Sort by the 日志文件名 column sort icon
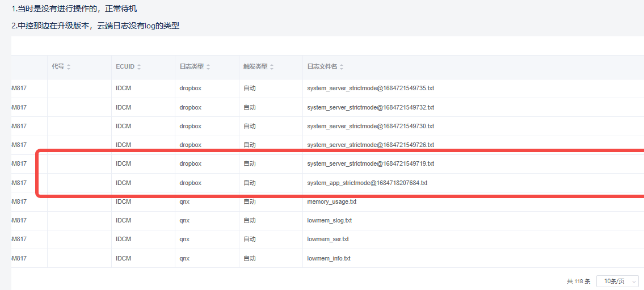The height and width of the screenshot is (290, 644). click(x=342, y=67)
